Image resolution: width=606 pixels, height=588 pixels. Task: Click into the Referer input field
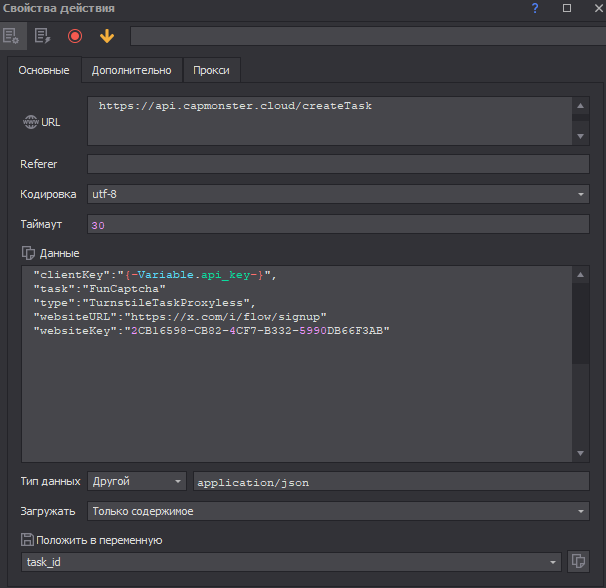338,164
